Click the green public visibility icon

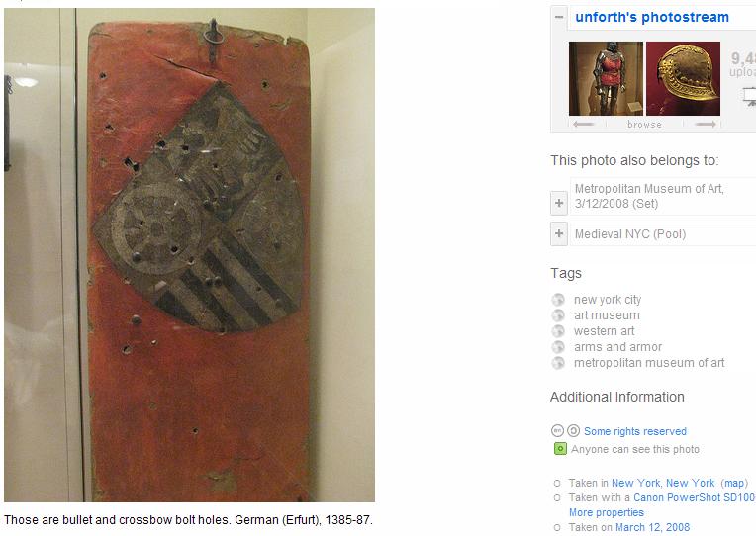point(560,449)
